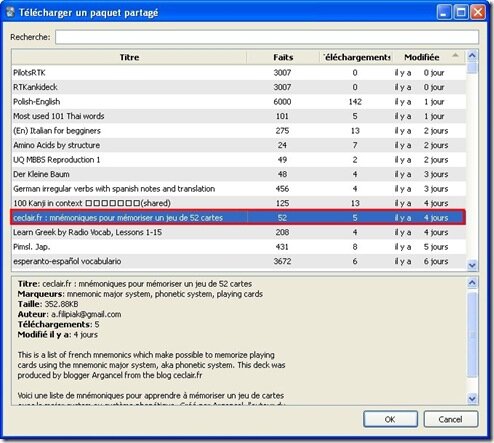Select the RTKankideck row
Screen dimensions: 494x443
(x=239, y=87)
